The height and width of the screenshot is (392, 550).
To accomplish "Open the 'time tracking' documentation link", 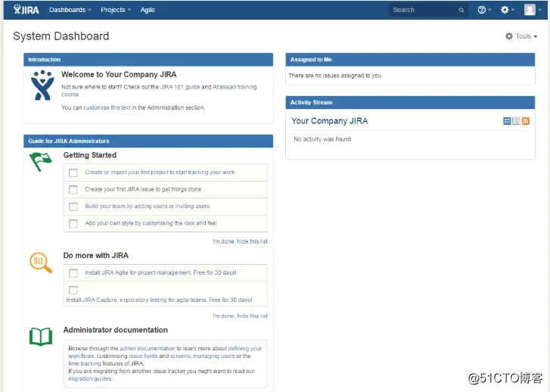I will 85,363.
